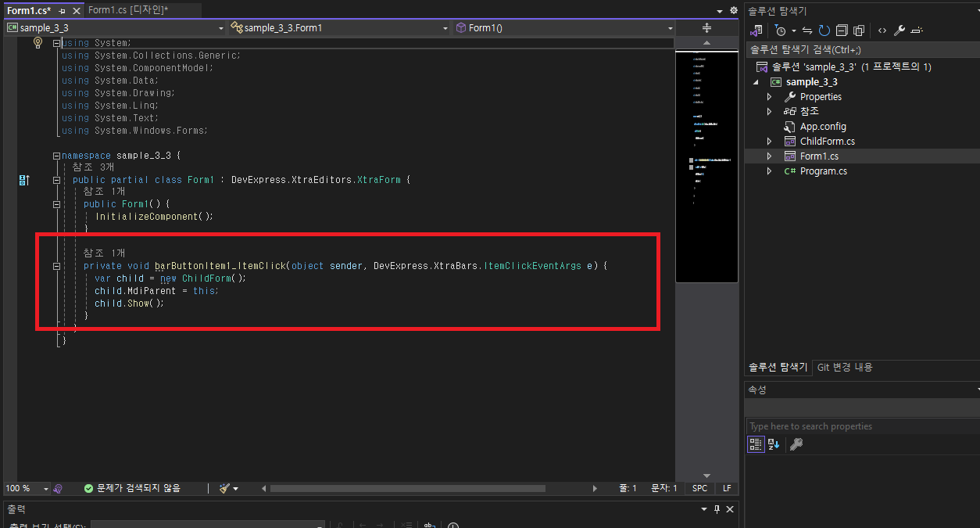The width and height of the screenshot is (980, 528).
Task: Click the editor tab settings gear
Action: [733, 11]
